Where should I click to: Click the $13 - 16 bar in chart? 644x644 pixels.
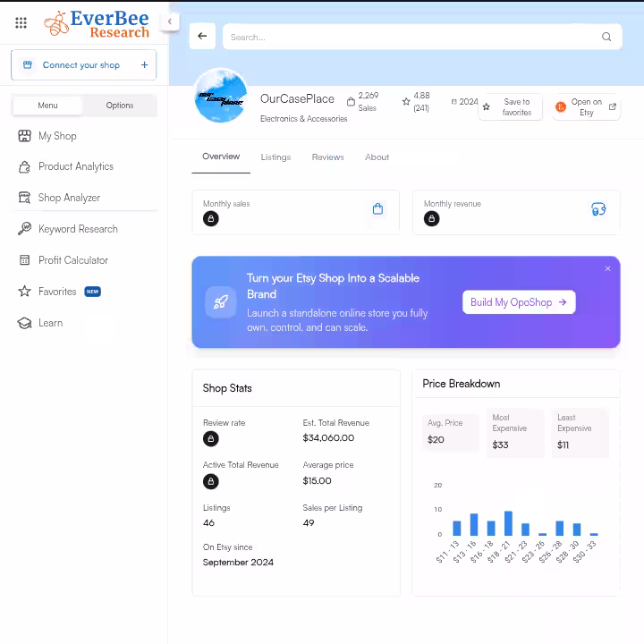[474, 524]
